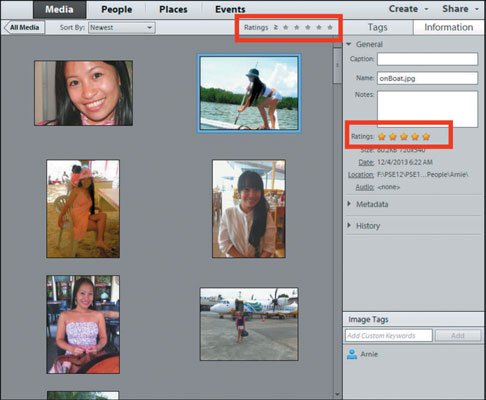Show the Information panel tab
Viewport: 486px width, 400px height.
pyautogui.click(x=448, y=27)
